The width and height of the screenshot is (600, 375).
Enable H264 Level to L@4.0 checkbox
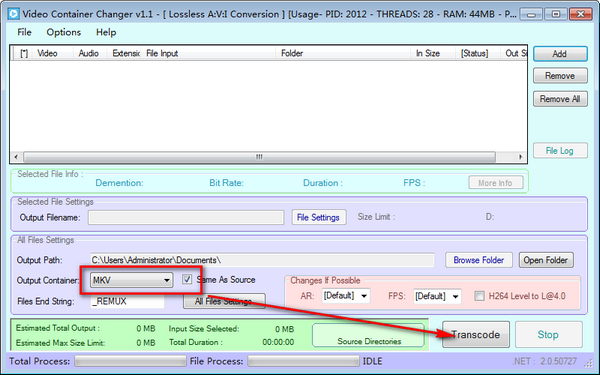pyautogui.click(x=479, y=296)
